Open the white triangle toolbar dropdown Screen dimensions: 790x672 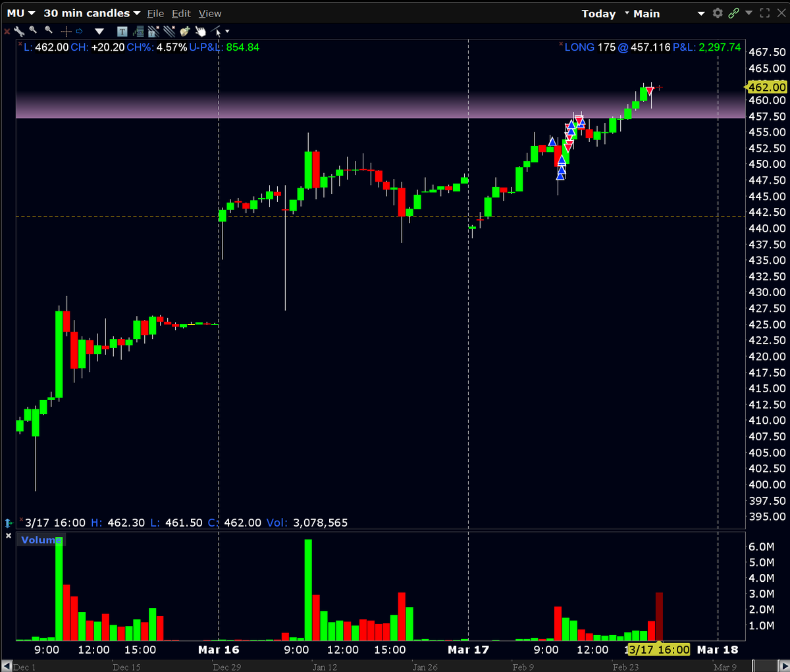point(99,31)
